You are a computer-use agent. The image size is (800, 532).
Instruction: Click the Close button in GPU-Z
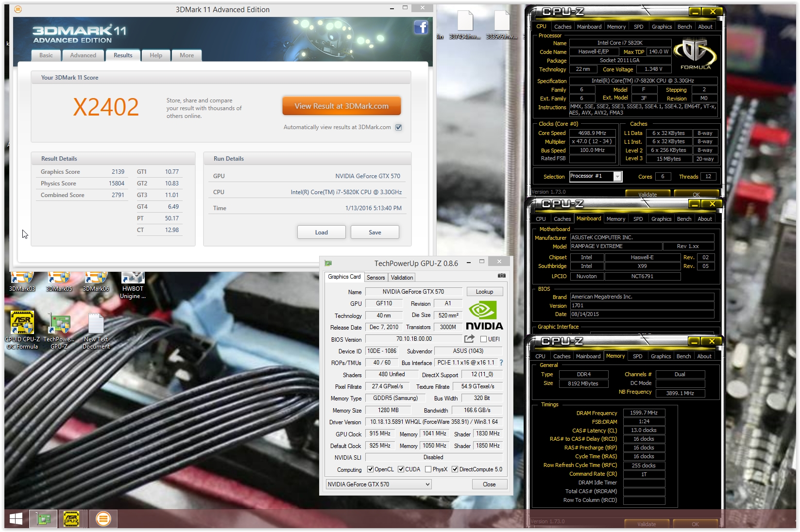[489, 484]
